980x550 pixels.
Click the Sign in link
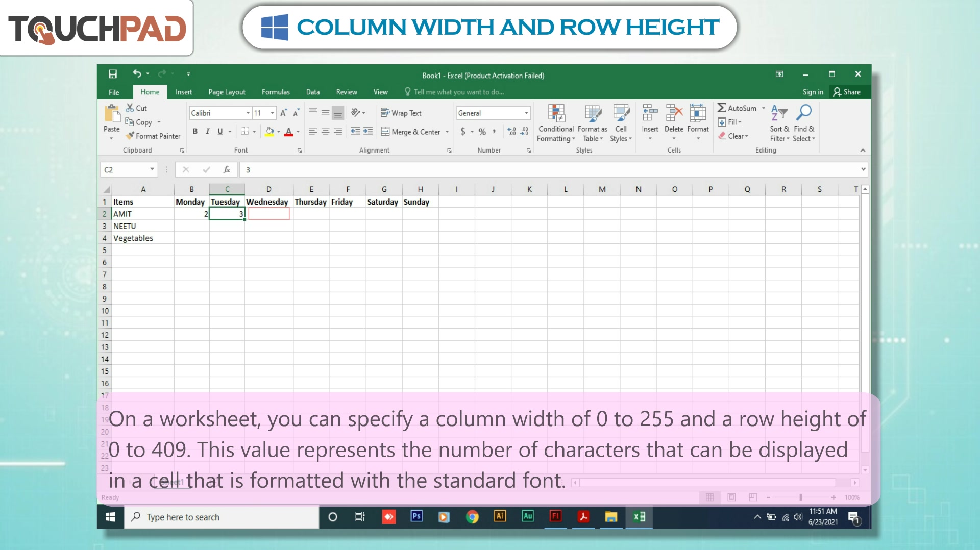coord(813,92)
